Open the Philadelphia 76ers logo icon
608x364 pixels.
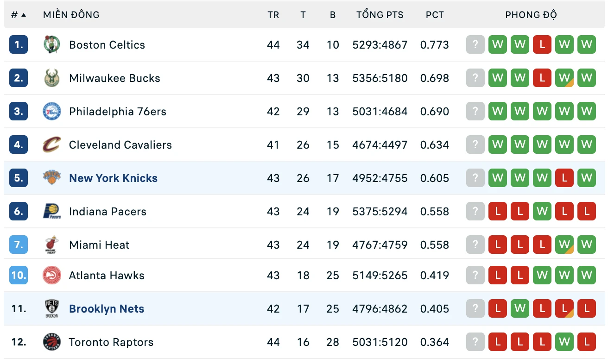[x=52, y=112]
